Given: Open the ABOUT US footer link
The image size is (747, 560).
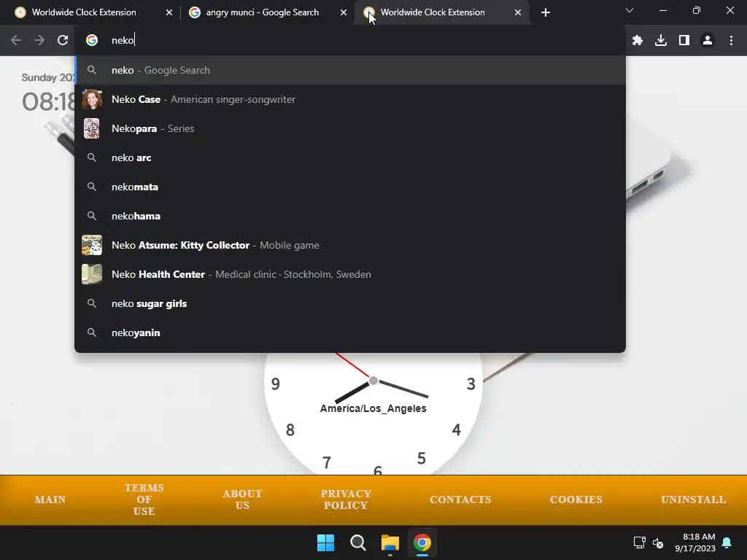Looking at the screenshot, I should point(242,499).
